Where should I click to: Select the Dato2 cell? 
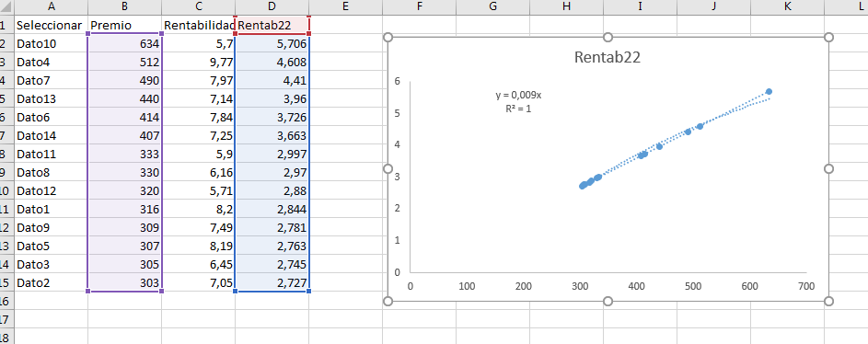coord(51,282)
